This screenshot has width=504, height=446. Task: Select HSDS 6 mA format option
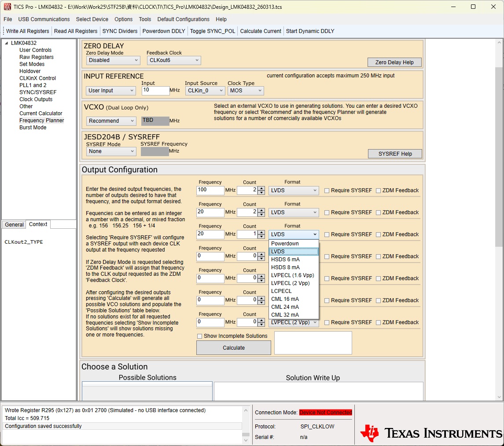coord(294,260)
